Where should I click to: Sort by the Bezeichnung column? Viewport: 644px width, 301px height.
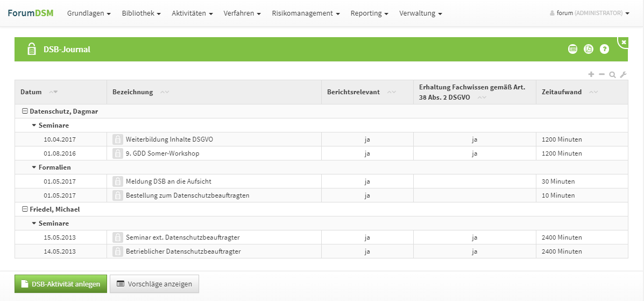coord(165,92)
